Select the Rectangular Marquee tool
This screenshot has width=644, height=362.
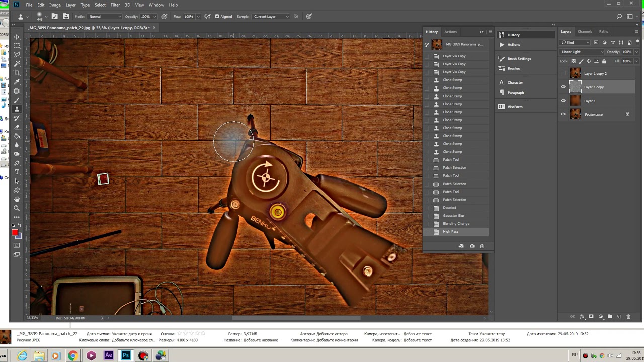[x=17, y=46]
